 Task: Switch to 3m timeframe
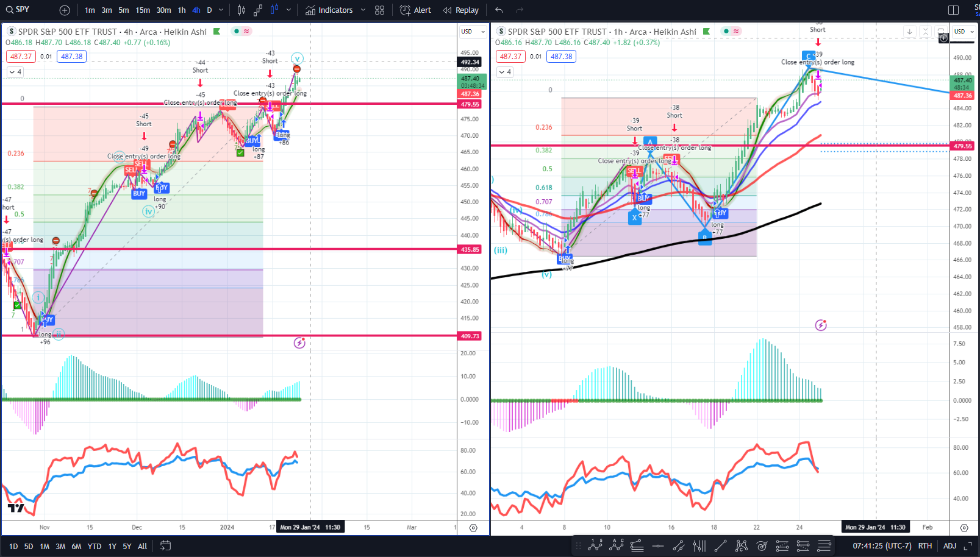(107, 10)
